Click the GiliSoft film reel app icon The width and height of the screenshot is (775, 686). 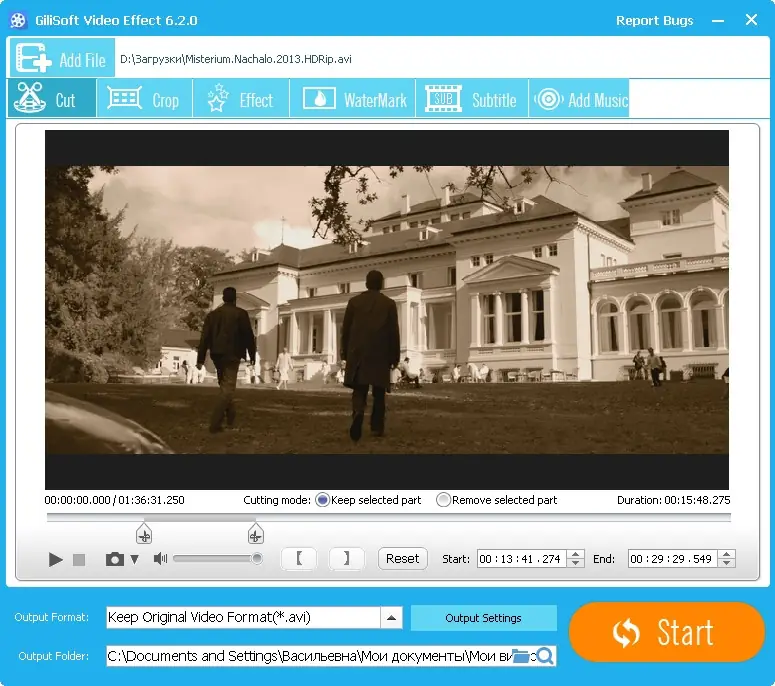coord(18,21)
